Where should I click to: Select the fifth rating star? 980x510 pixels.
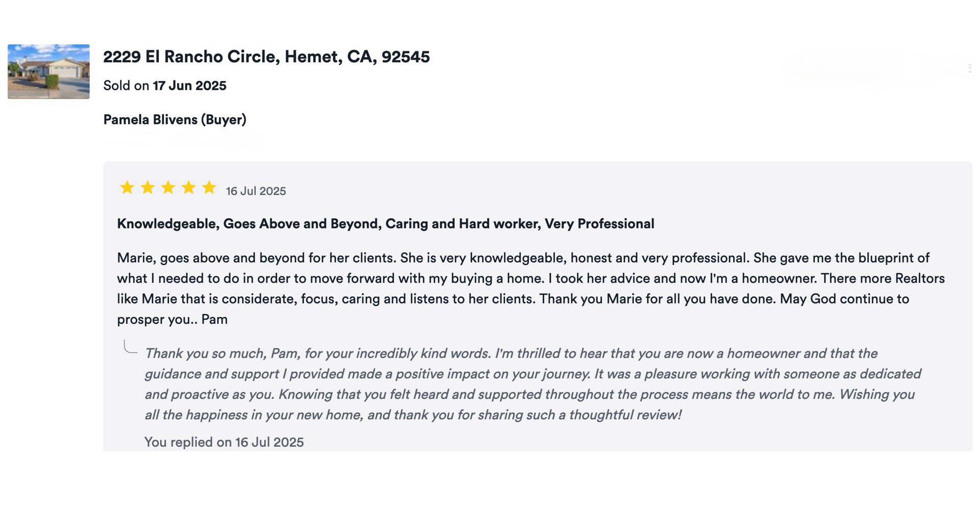[209, 188]
